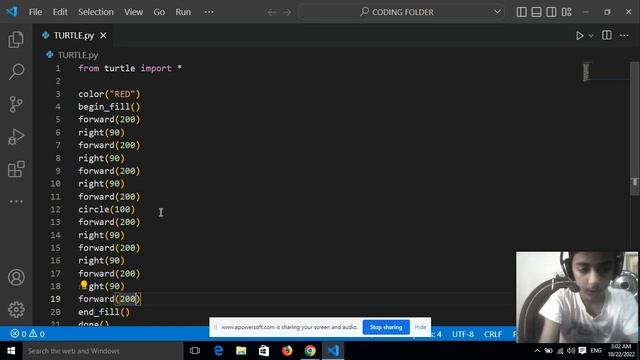The image size is (640, 360).
Task: Open Task View on the taskbar
Action: coord(195,351)
